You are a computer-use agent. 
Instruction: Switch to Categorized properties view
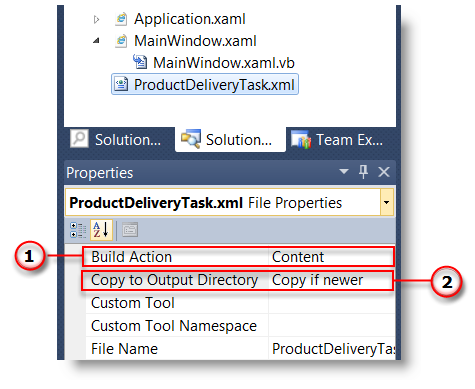click(x=78, y=230)
